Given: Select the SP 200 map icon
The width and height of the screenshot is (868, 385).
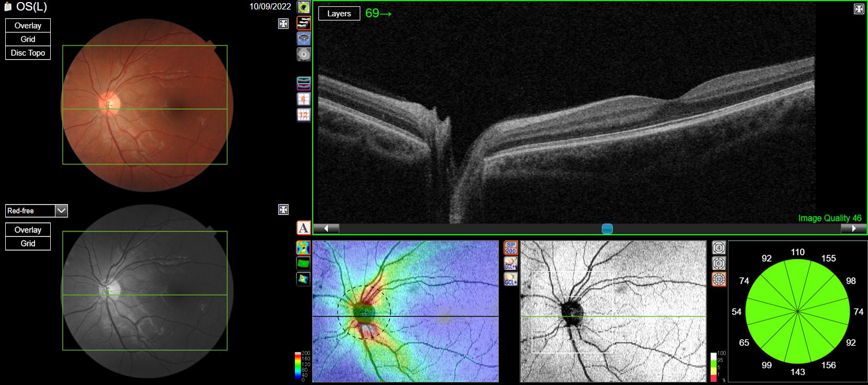Looking at the screenshot, I should [x=511, y=248].
